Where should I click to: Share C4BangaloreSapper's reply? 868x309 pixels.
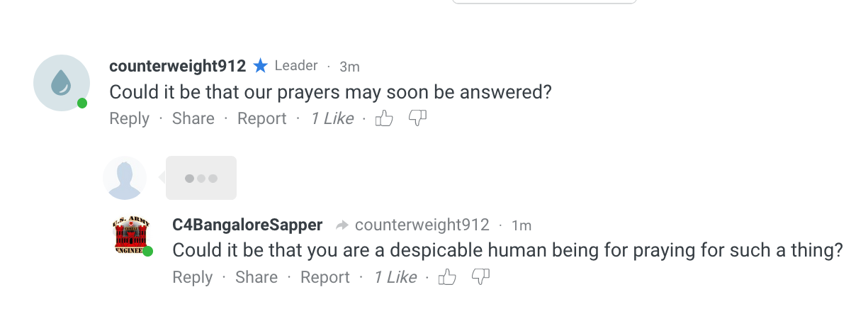point(256,277)
